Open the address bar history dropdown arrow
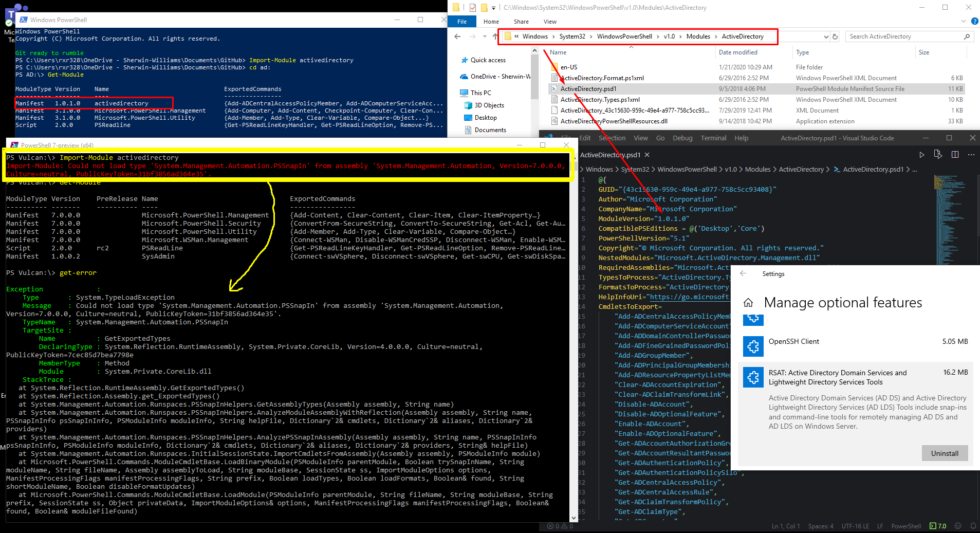The height and width of the screenshot is (533, 980). [x=826, y=36]
